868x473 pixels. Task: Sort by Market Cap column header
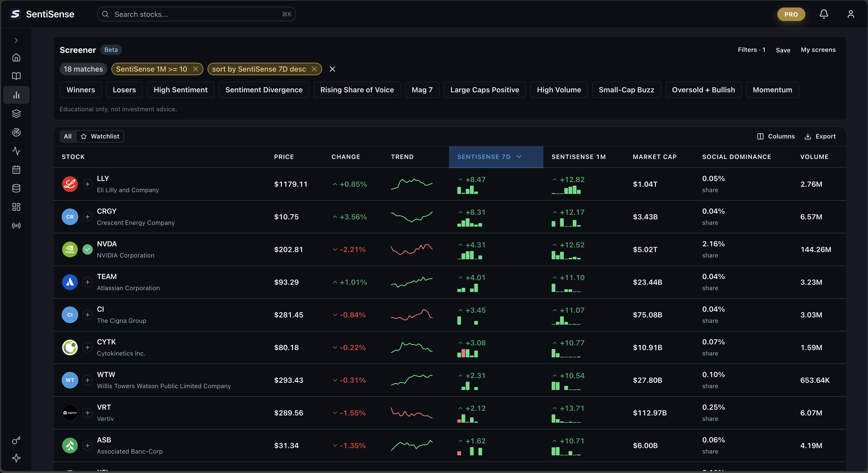click(655, 157)
